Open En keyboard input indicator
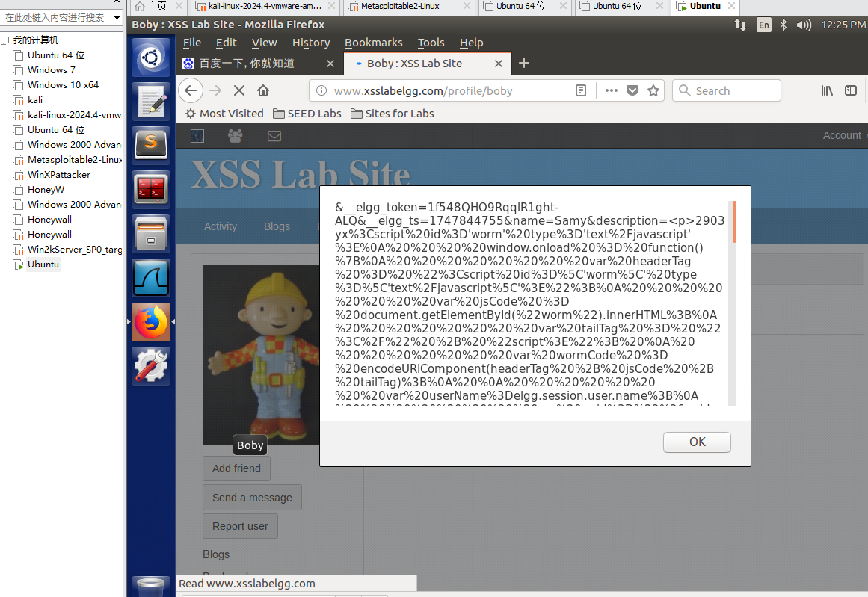Screen dimensions: 868x597 pyautogui.click(x=763, y=25)
